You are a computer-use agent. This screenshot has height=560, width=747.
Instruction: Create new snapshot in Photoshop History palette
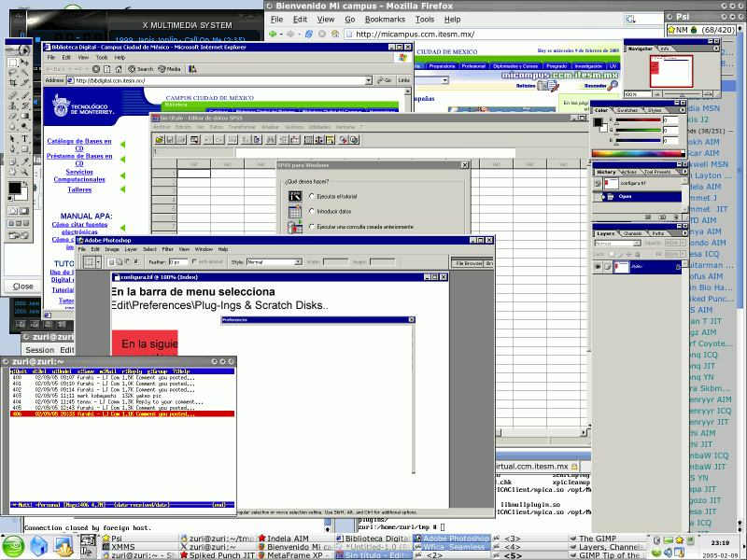pos(662,216)
